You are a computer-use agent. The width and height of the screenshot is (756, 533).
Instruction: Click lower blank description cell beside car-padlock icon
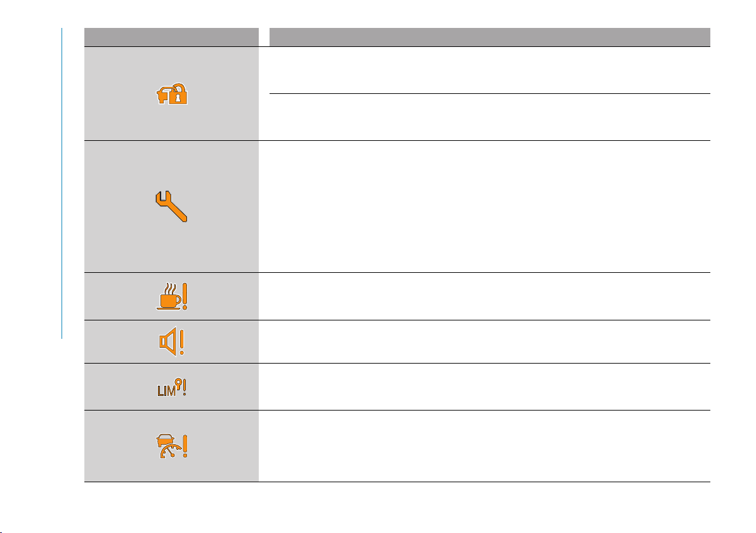point(489,117)
